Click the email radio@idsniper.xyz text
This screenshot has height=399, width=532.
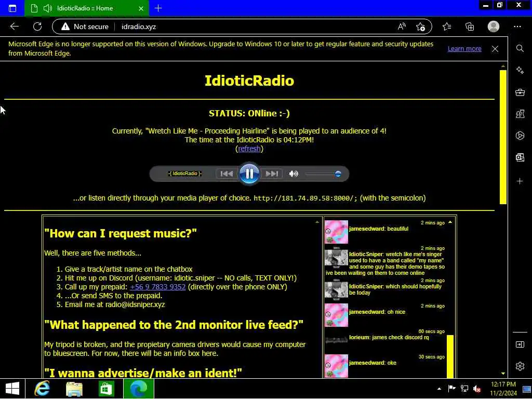point(135,304)
